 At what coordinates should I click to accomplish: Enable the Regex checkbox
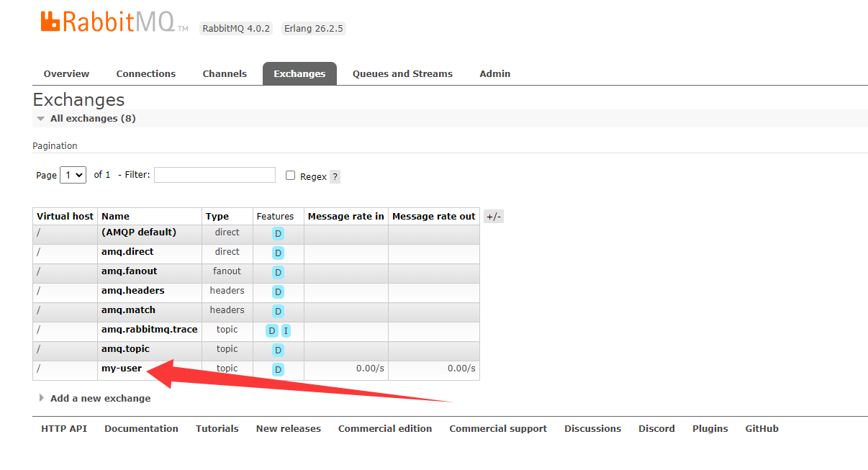[291, 176]
